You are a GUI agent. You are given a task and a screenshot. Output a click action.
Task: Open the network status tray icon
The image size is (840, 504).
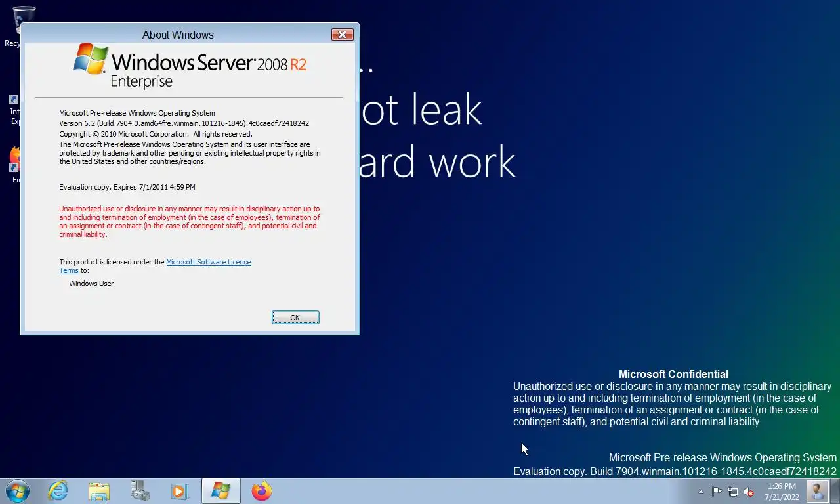[x=733, y=492]
